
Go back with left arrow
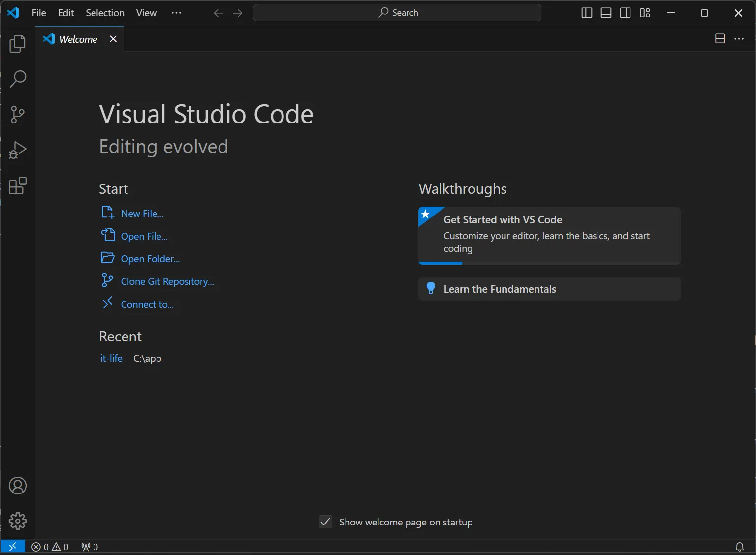click(x=219, y=13)
